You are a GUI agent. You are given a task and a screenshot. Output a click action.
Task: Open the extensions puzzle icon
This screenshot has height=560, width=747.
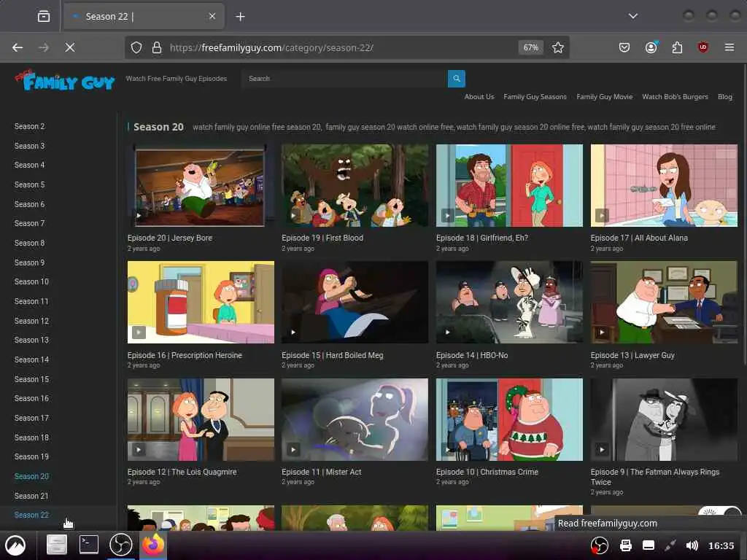(677, 47)
